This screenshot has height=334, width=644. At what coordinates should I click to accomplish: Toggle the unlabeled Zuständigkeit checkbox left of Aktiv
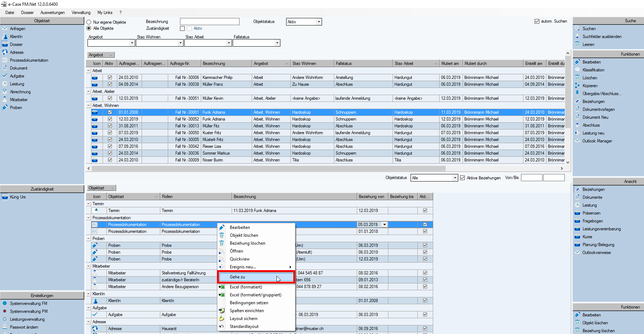(182, 28)
